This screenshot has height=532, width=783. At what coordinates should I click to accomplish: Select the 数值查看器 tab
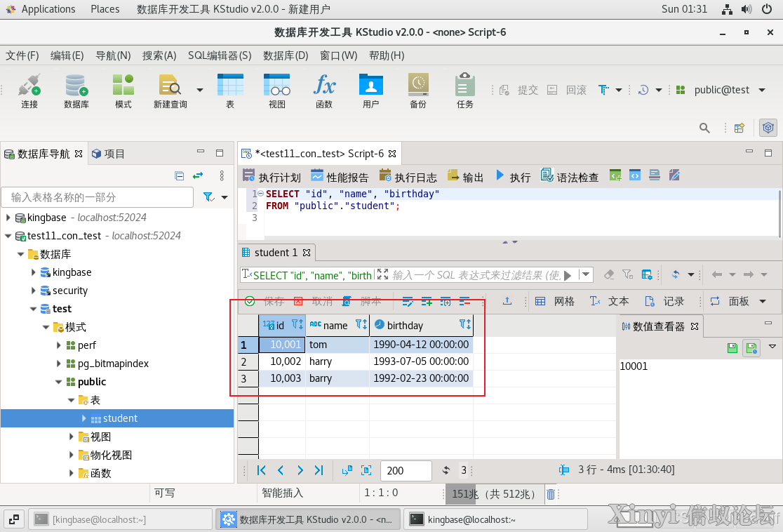coord(659,326)
